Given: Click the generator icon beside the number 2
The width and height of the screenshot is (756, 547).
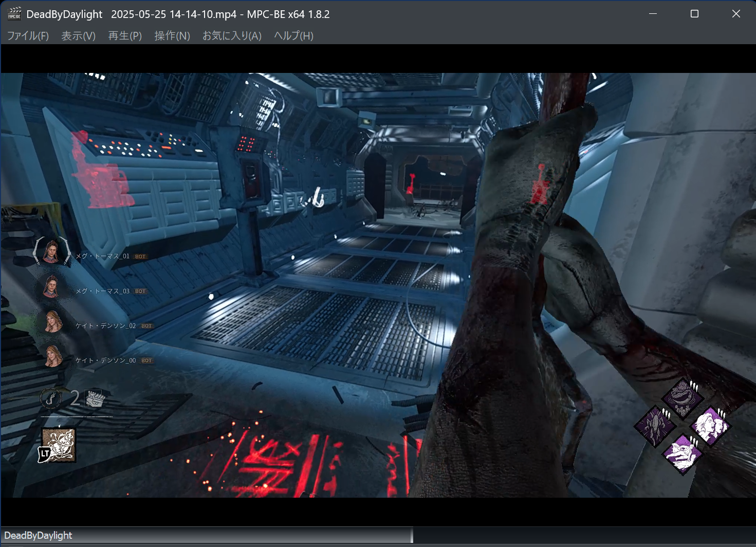Looking at the screenshot, I should click(93, 398).
